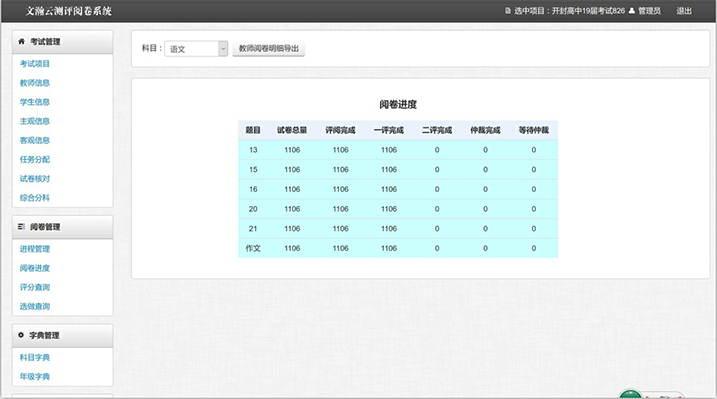Click the 作文 row in the progress table
This screenshot has height=399, width=717.
click(398, 248)
